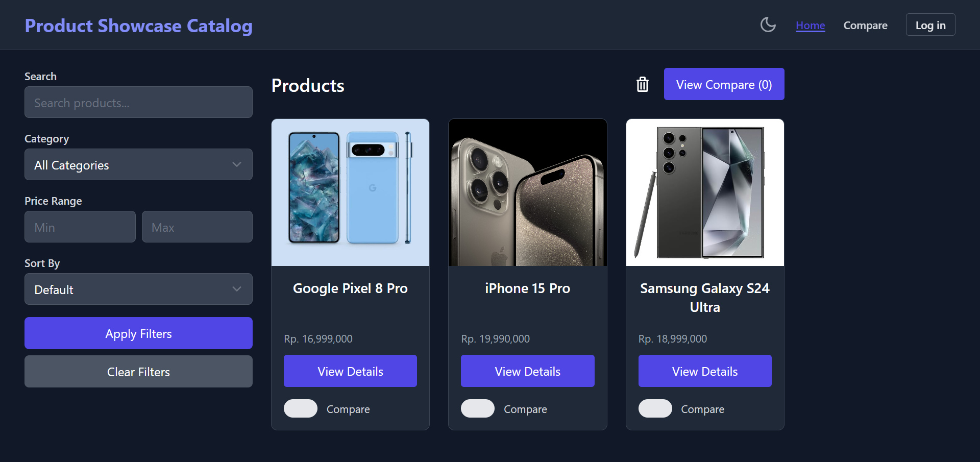Clear all active filters

point(138,372)
